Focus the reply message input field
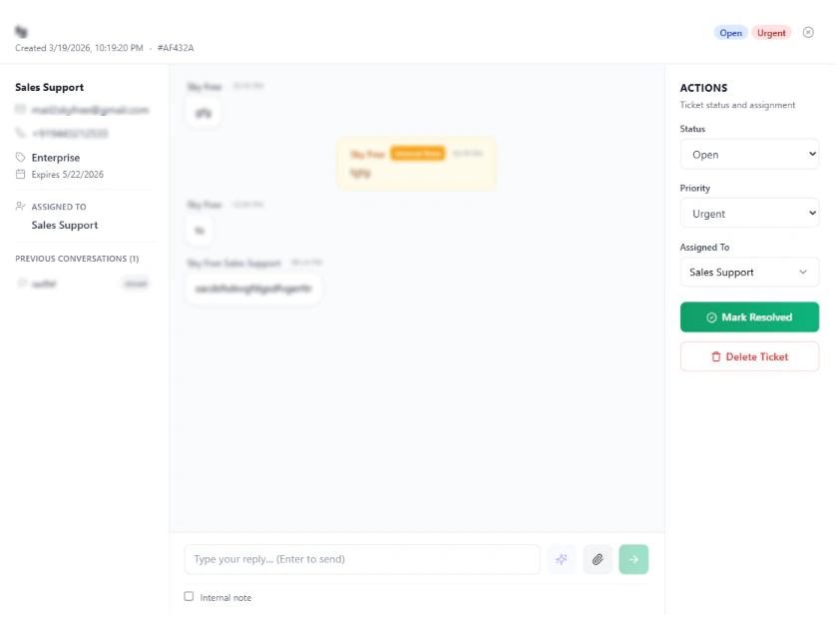 362,559
